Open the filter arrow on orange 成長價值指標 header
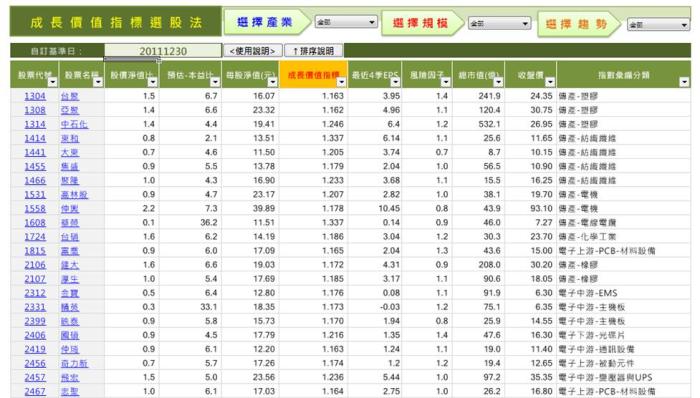The width and height of the screenshot is (700, 398). (x=342, y=82)
